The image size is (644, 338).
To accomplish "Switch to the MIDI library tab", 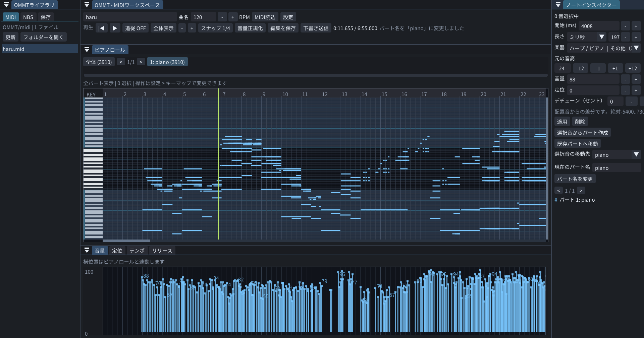I will (x=10, y=17).
